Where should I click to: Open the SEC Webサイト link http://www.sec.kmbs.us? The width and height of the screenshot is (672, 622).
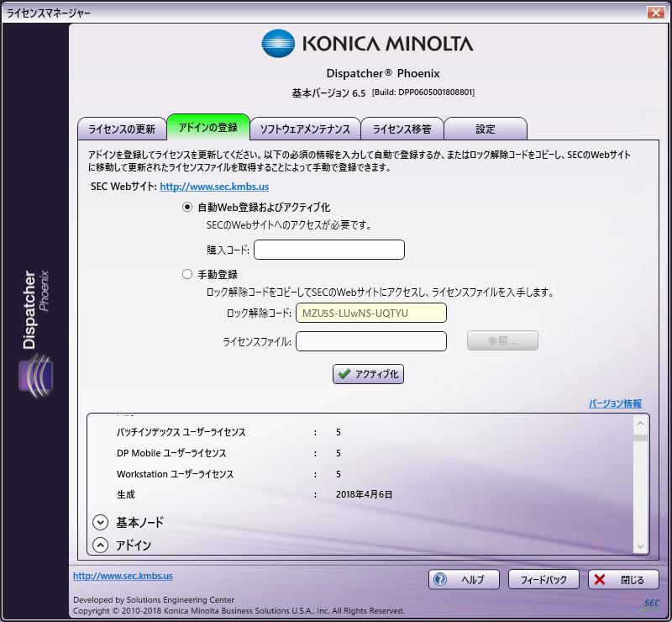[x=214, y=187]
